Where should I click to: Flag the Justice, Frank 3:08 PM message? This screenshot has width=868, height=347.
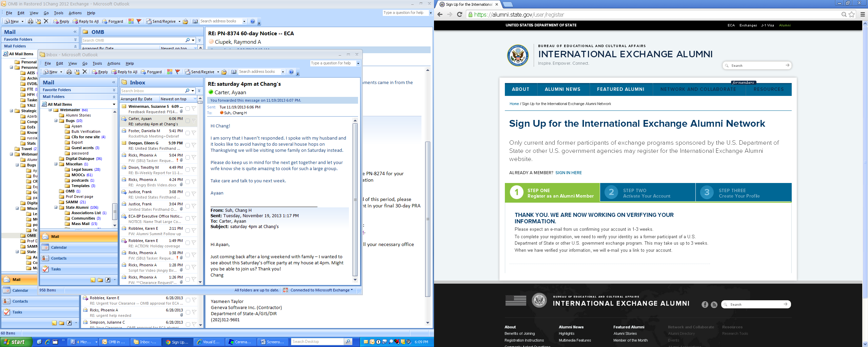[x=194, y=194]
